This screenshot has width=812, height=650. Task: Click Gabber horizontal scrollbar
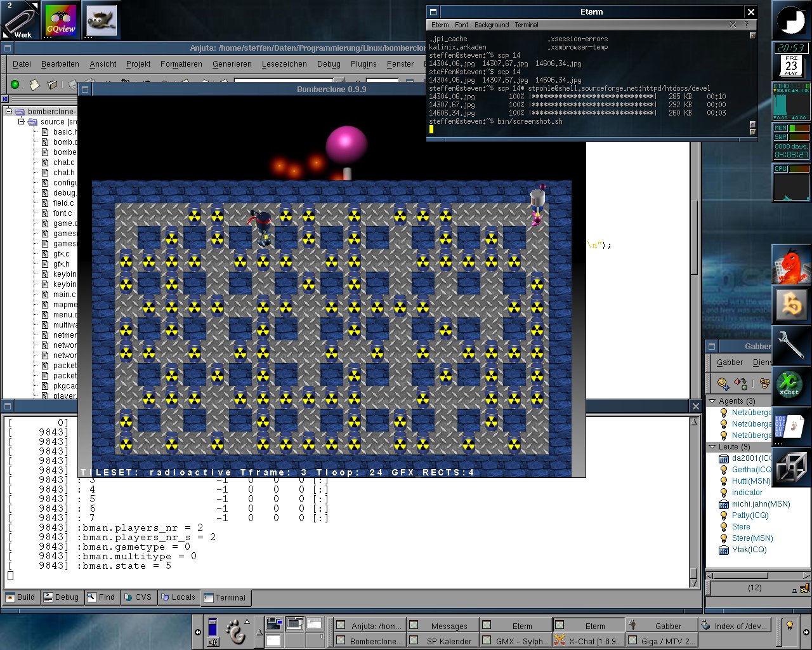(758, 574)
